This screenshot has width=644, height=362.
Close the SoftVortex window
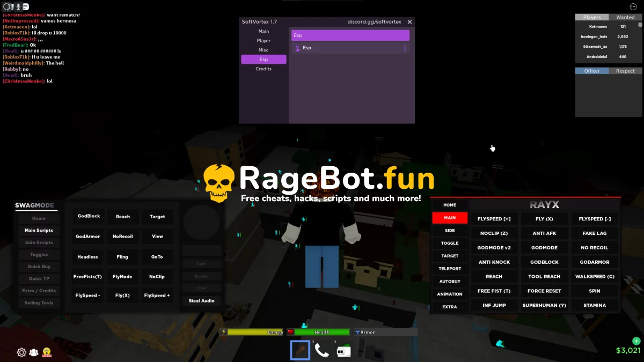409,22
